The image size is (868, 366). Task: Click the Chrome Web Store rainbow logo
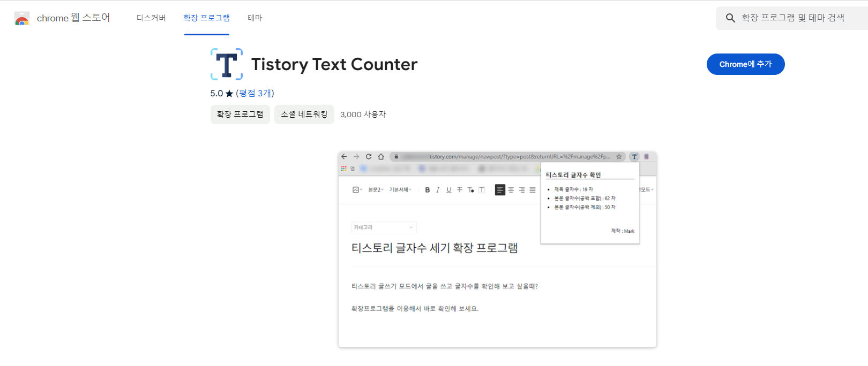22,18
